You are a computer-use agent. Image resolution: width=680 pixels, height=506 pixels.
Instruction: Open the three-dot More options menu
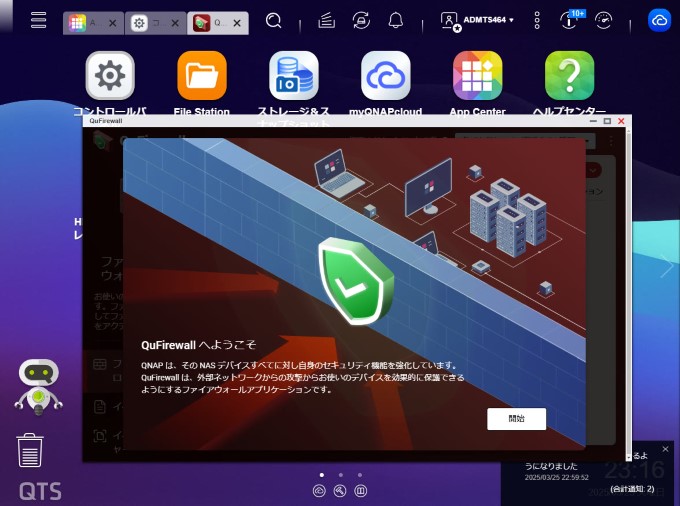pyautogui.click(x=537, y=20)
